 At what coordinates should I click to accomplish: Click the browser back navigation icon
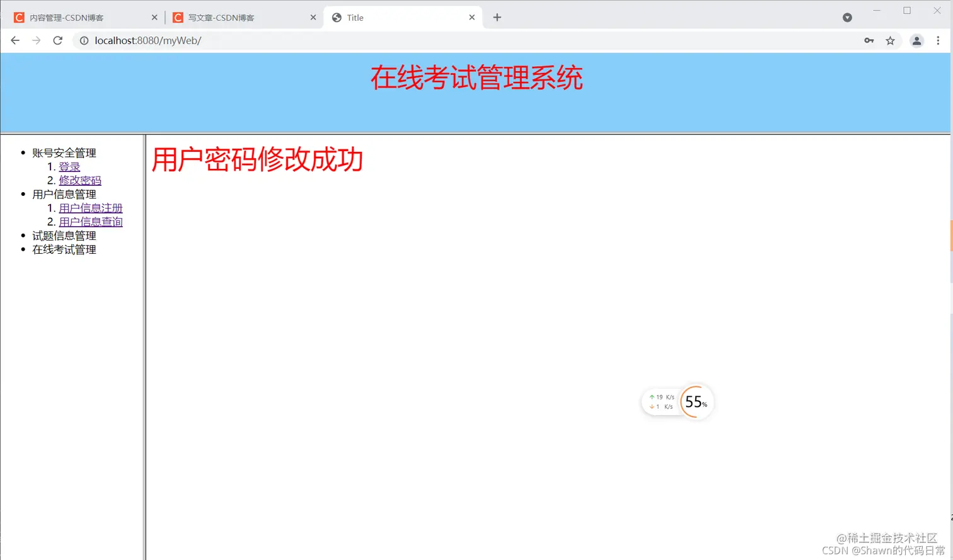pyautogui.click(x=15, y=40)
